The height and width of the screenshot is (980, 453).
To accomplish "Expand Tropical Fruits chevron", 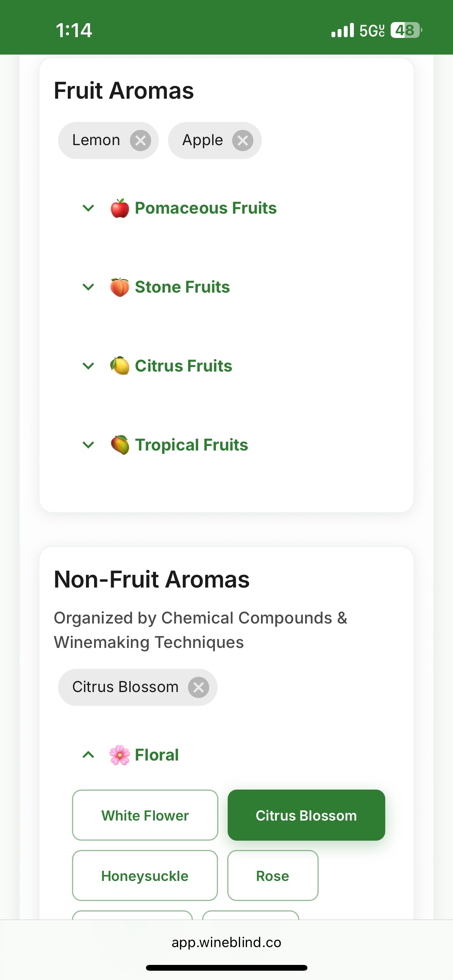I will (x=89, y=445).
